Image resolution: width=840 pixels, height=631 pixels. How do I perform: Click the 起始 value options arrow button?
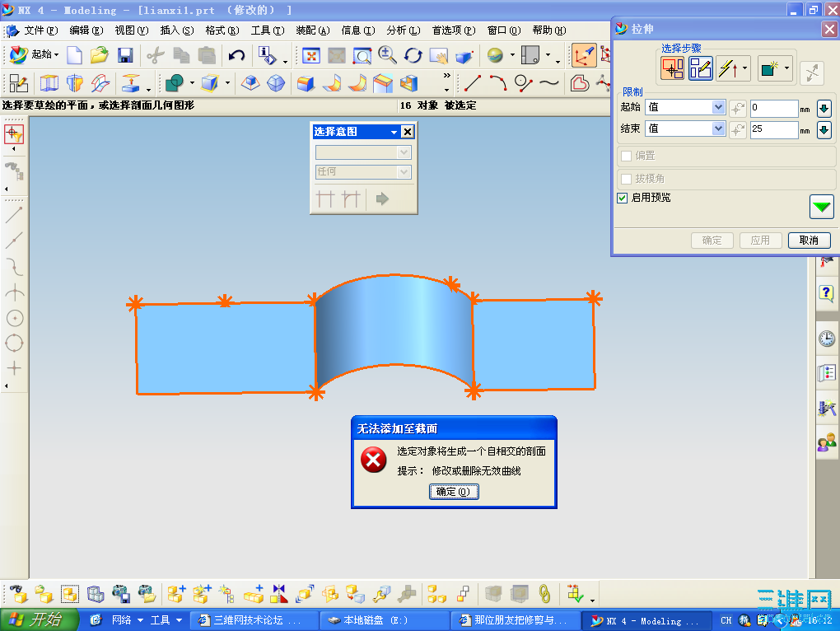point(824,108)
